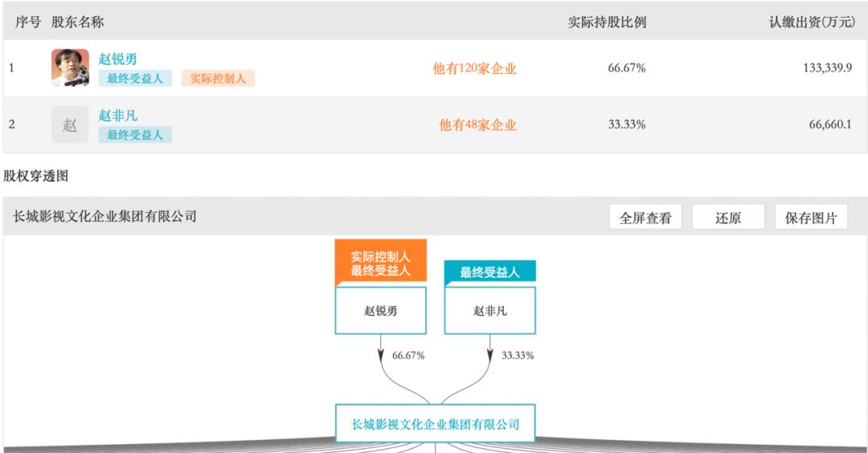
Task: Open 赵锐勇 shareholder profile link
Action: click(x=117, y=59)
